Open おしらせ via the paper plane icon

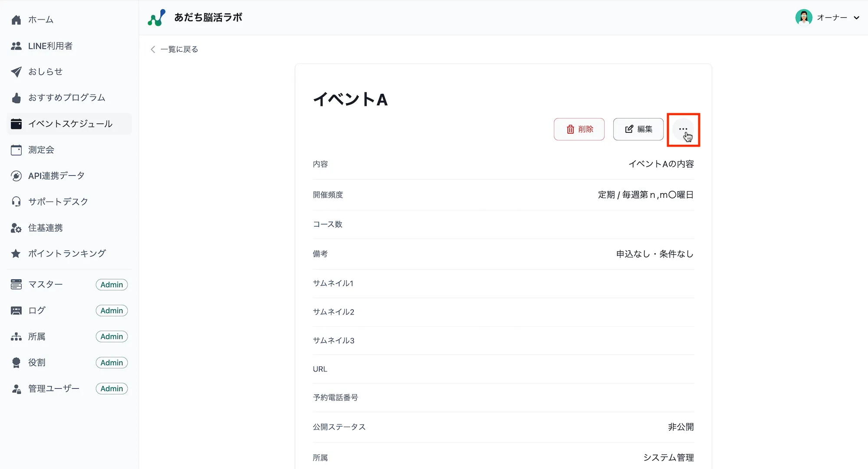tap(16, 72)
